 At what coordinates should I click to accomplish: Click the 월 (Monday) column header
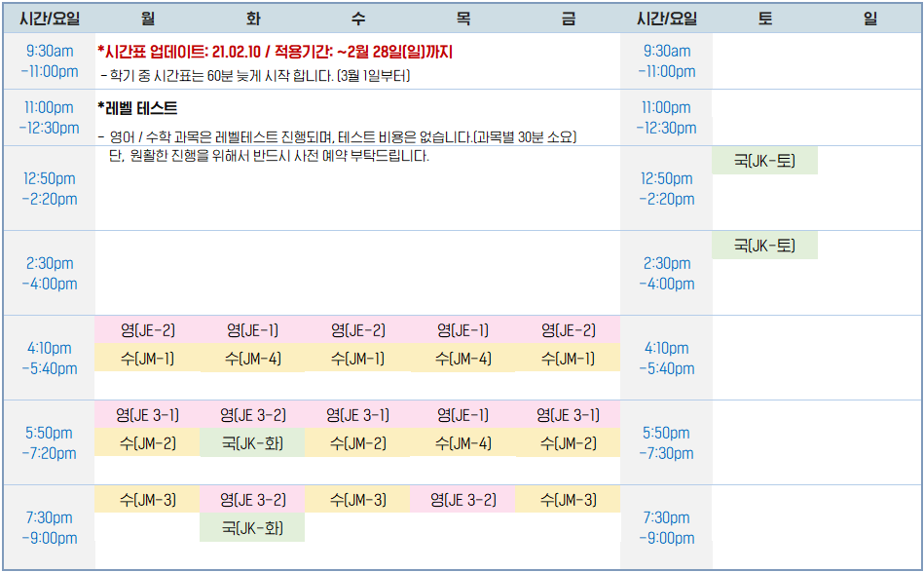tap(148, 19)
